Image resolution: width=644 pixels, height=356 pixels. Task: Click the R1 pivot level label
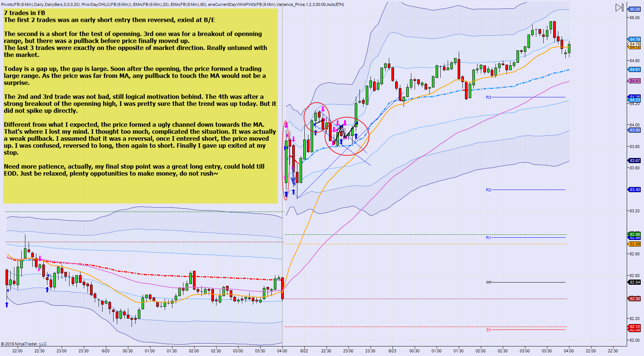coord(489,238)
